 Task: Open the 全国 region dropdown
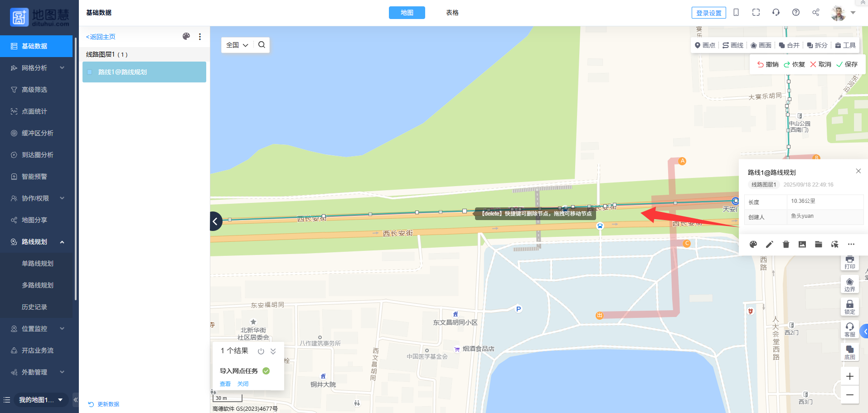(x=237, y=45)
